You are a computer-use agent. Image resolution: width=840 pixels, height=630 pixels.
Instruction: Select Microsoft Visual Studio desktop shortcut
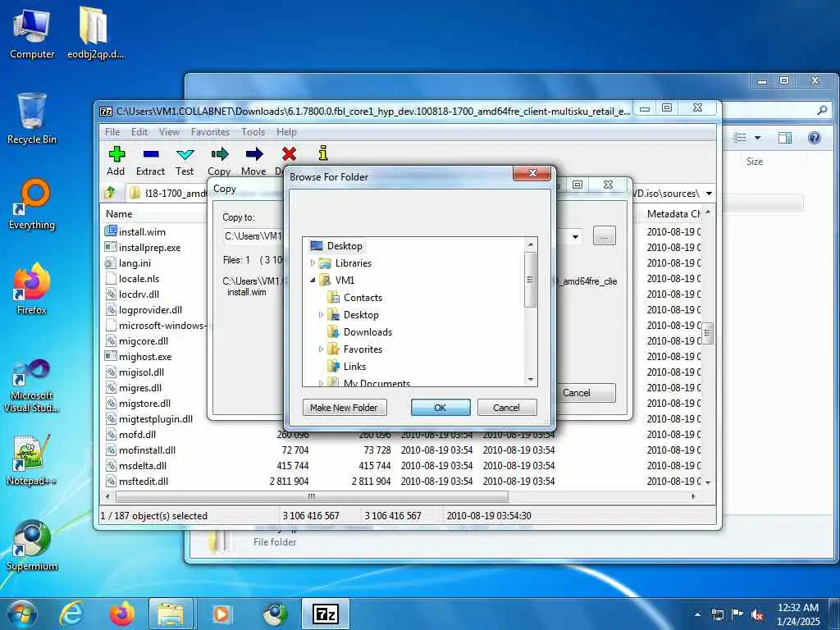coord(32,386)
